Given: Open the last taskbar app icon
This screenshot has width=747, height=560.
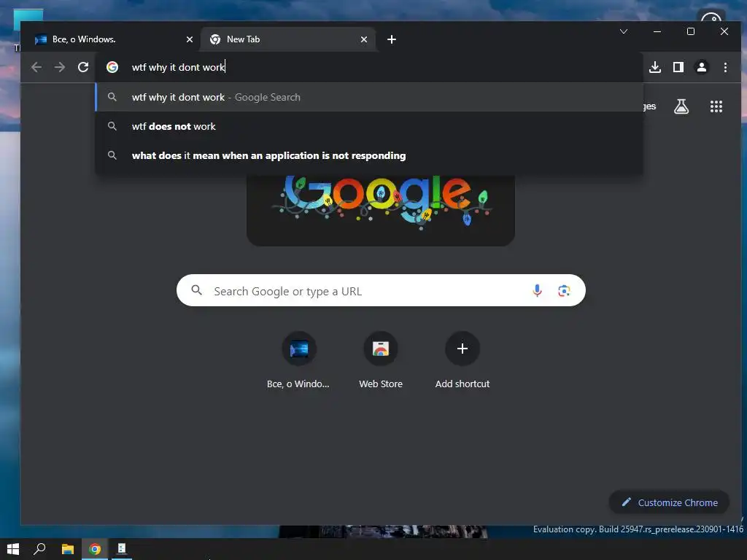Looking at the screenshot, I should [122, 549].
